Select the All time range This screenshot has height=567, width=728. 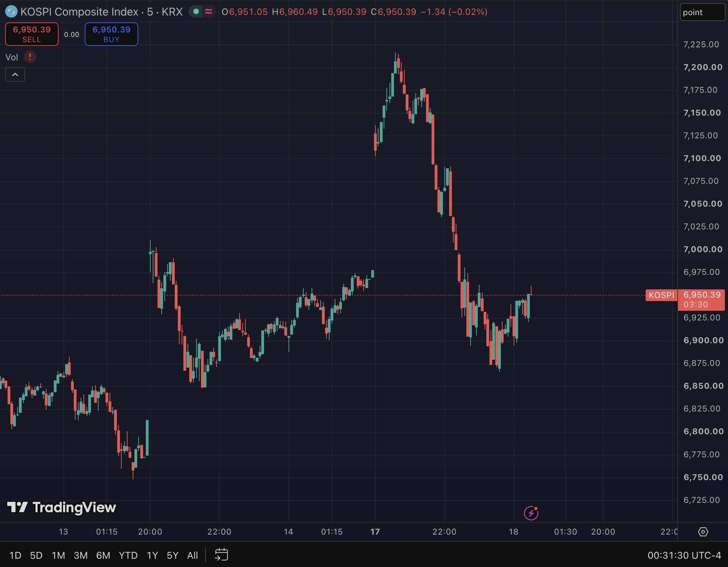(193, 555)
